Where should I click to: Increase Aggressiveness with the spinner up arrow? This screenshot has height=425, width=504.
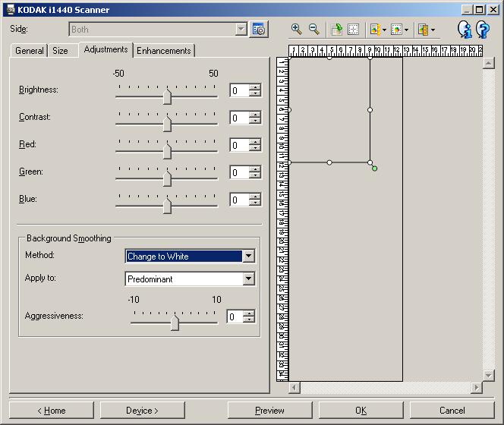(x=249, y=313)
